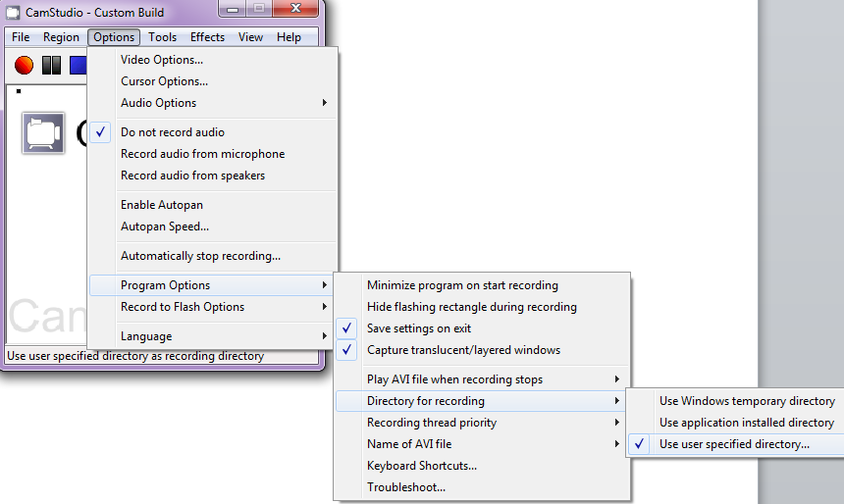Open Keyboard Shortcuts dialog
Viewport: 844px width, 504px height.
[x=482, y=466]
